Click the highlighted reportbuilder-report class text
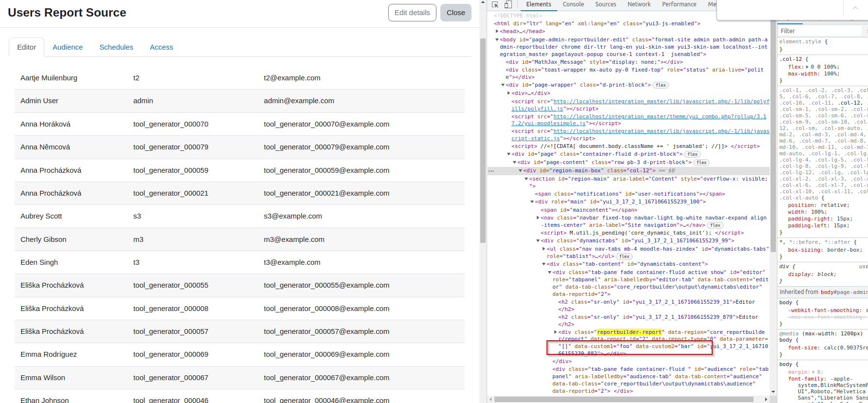The width and height of the screenshot is (868, 403). tap(629, 332)
